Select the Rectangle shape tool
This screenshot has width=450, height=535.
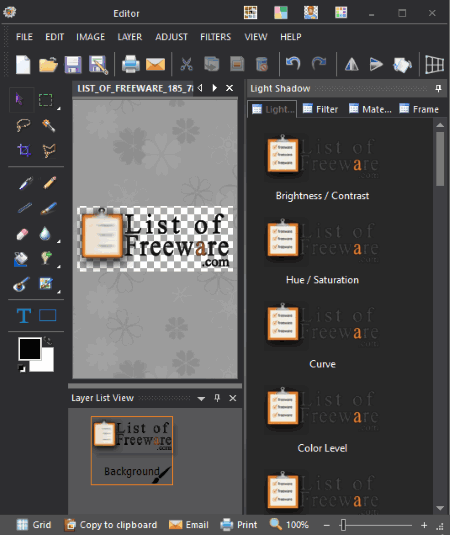[48, 315]
